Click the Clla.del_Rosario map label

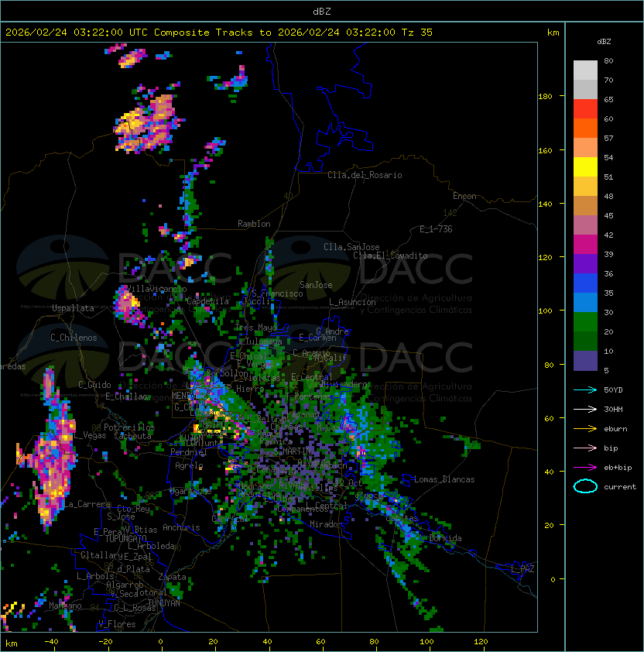(x=365, y=175)
